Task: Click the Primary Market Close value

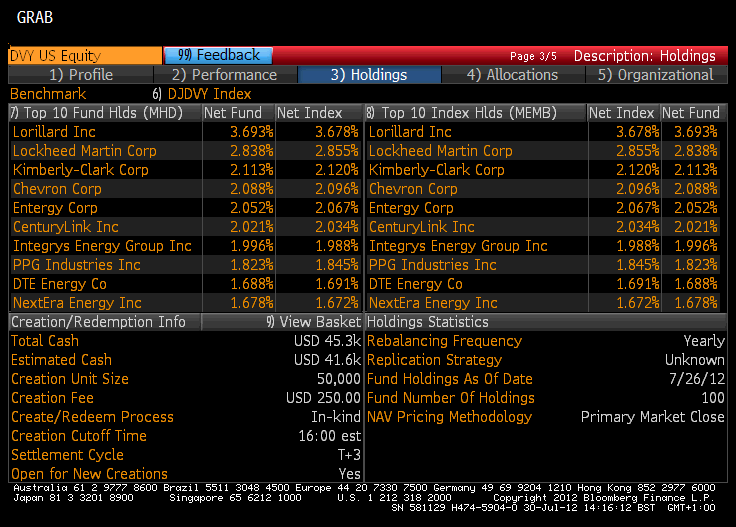Action: click(x=652, y=417)
